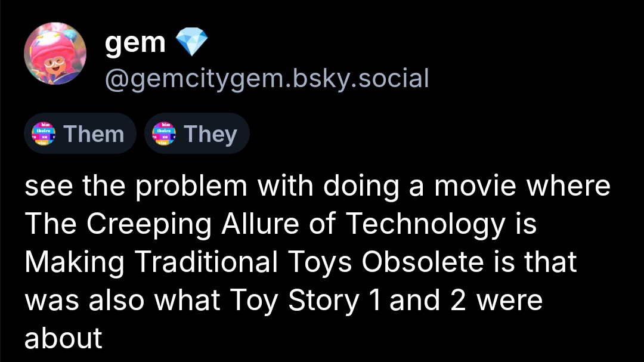644x362 pixels.
Task: Click the word "They" in the second badge
Action: pyautogui.click(x=210, y=134)
